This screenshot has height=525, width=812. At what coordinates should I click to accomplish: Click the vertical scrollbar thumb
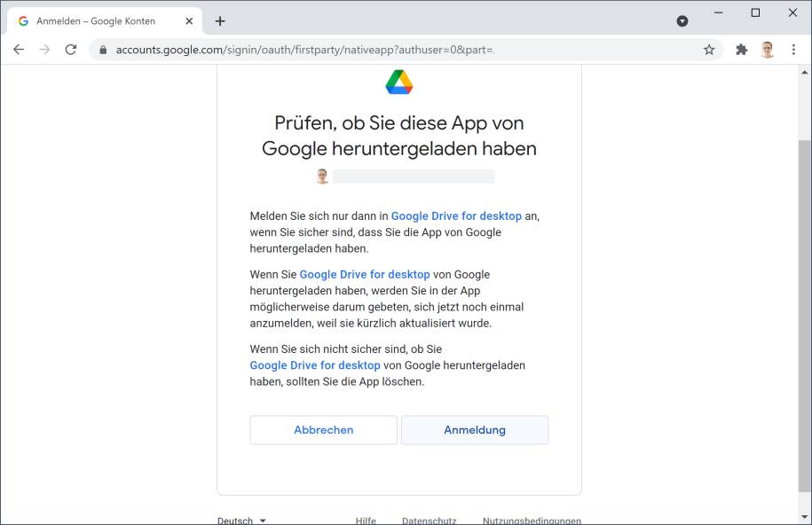point(804,316)
